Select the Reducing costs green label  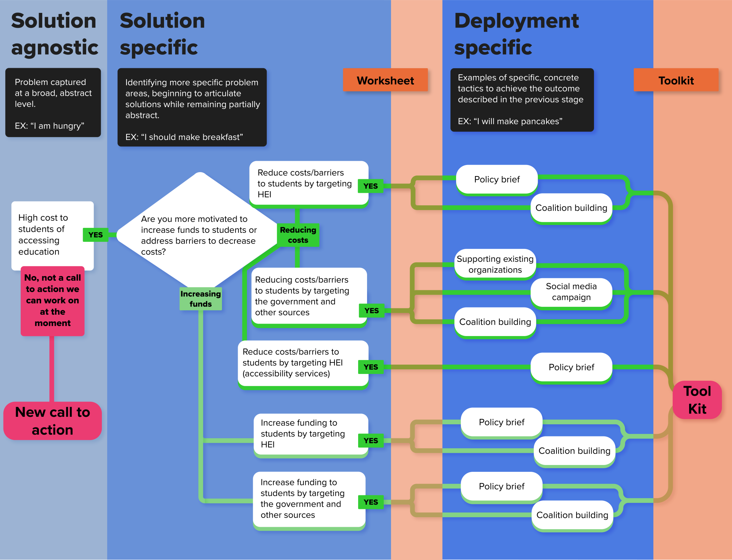pos(298,235)
